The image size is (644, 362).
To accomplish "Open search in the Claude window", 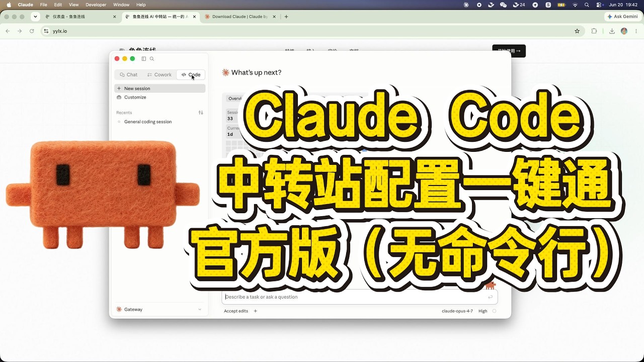I will pyautogui.click(x=152, y=59).
